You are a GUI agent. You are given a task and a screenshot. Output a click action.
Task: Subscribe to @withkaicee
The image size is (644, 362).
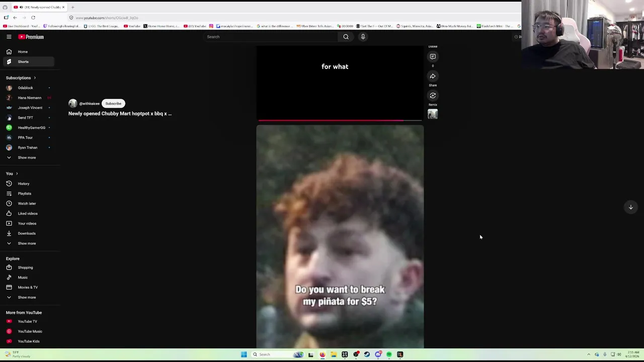[x=113, y=104]
